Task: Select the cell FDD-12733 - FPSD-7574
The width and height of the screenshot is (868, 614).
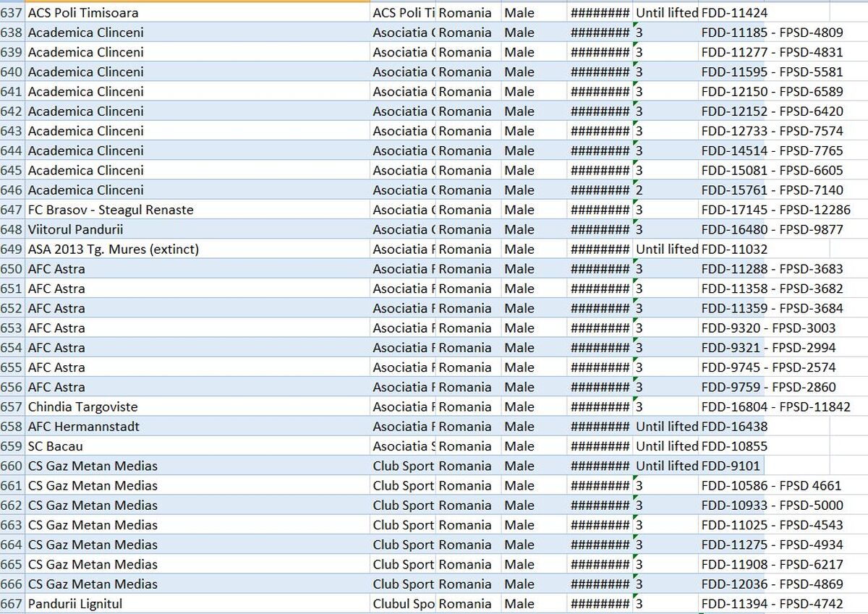Action: coord(772,131)
